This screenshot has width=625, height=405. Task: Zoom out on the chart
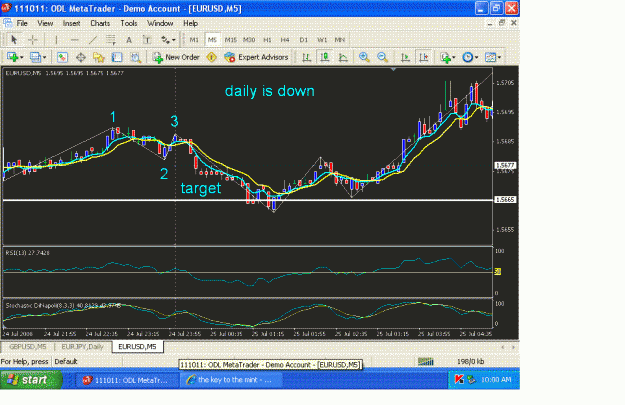click(382, 57)
